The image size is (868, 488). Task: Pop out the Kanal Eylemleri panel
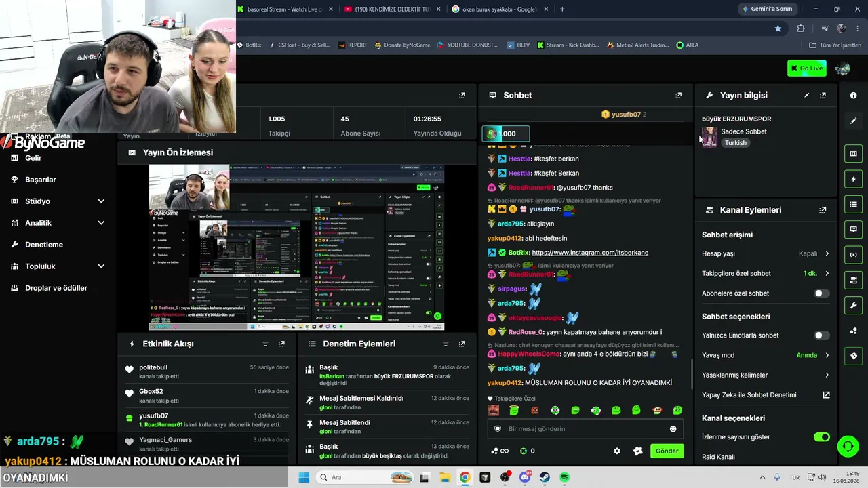[823, 210]
